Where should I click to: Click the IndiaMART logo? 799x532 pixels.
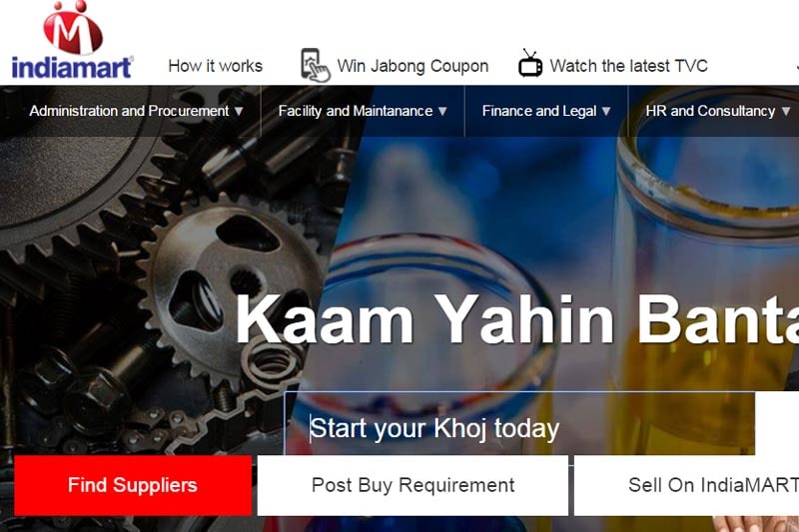coord(72,41)
